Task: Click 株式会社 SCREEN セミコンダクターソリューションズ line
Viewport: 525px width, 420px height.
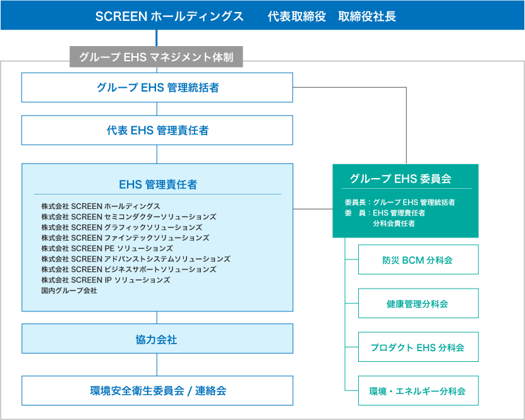Action: 129,217
